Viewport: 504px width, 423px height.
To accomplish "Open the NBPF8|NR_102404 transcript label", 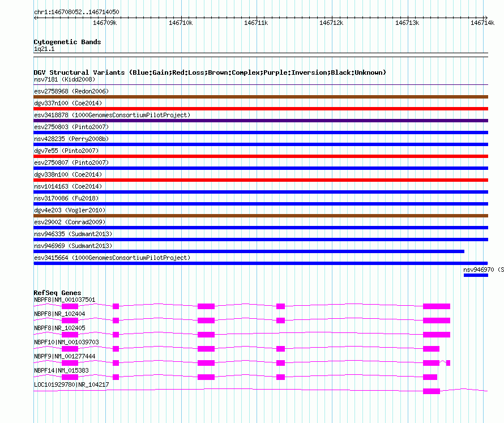I will point(59,314).
